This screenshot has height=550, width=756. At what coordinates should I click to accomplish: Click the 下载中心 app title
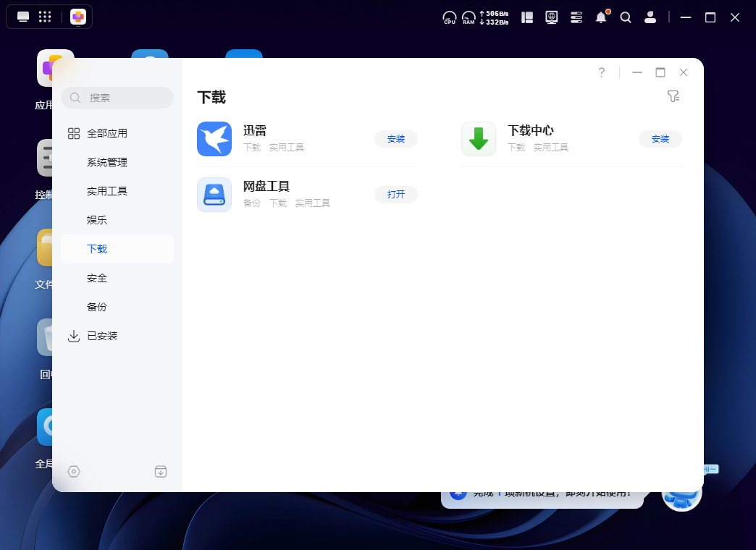(x=530, y=131)
